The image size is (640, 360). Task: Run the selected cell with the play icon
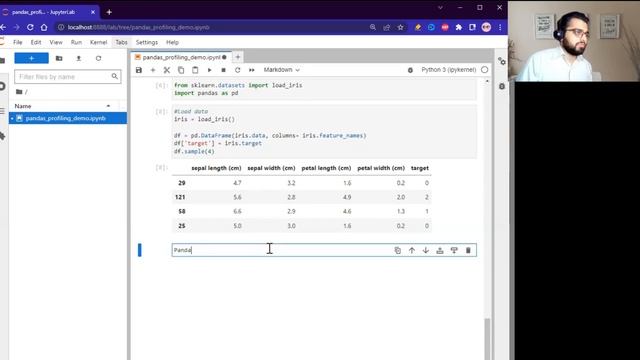pos(209,70)
